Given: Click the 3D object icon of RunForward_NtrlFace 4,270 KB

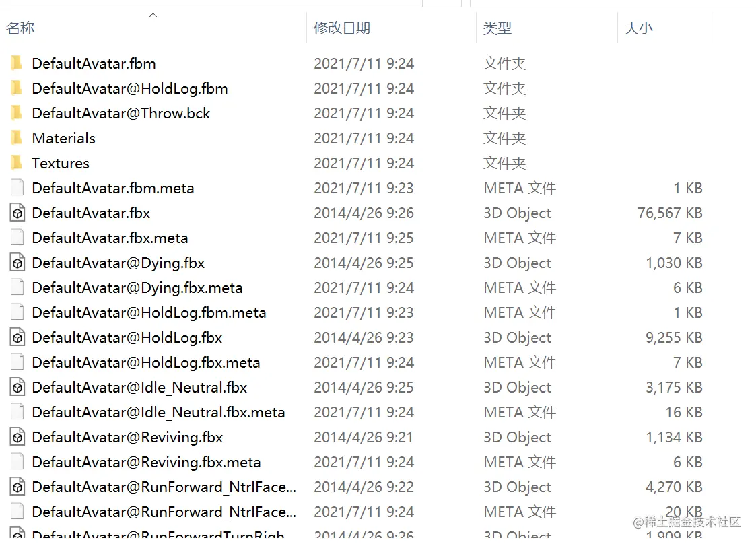Looking at the screenshot, I should [18, 487].
